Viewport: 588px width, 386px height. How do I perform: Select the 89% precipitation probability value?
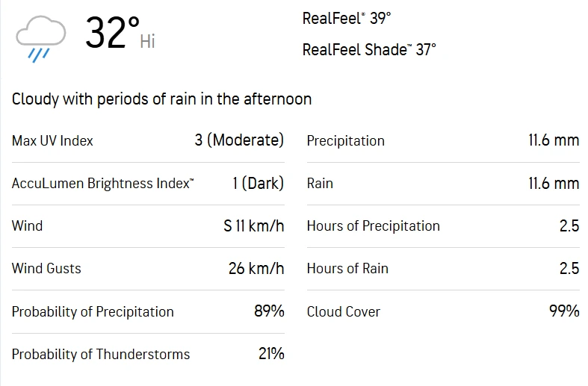click(x=269, y=311)
